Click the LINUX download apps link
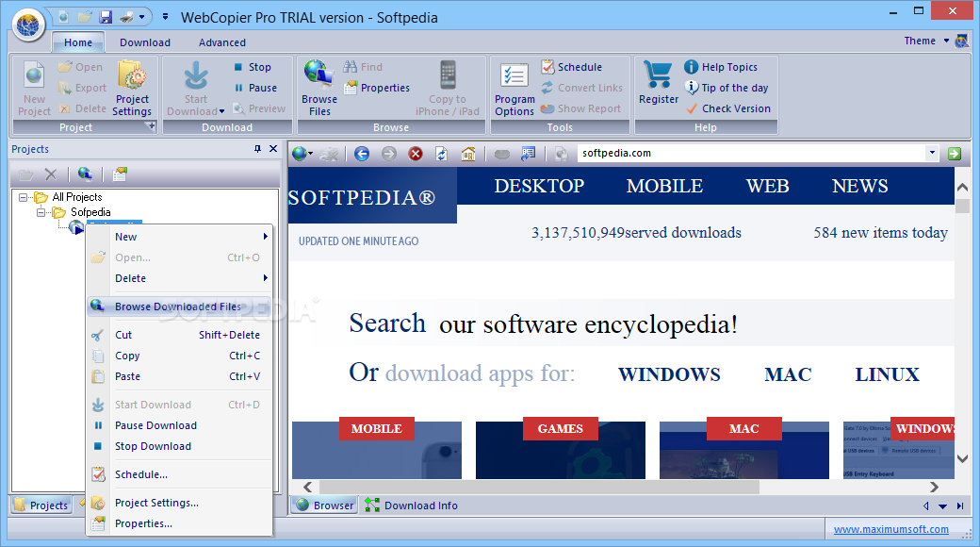Image resolution: width=980 pixels, height=547 pixels. click(x=887, y=374)
